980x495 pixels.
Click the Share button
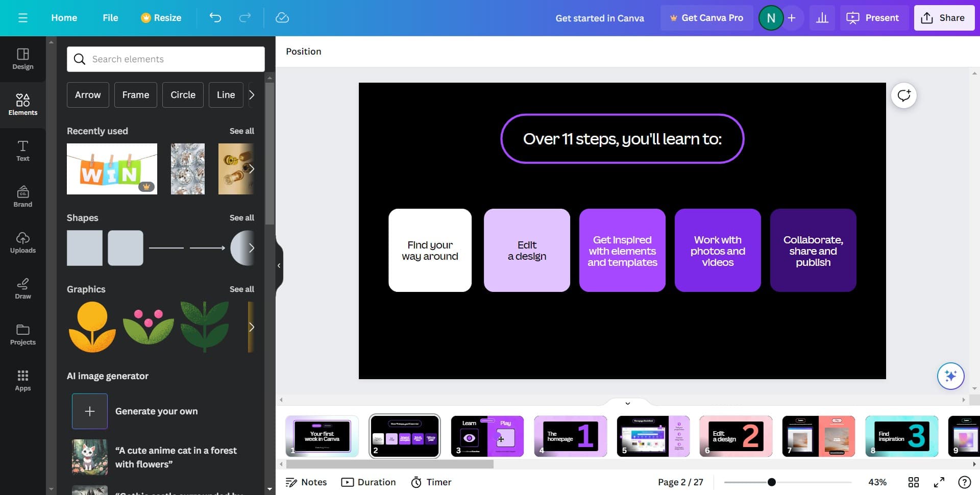(944, 18)
